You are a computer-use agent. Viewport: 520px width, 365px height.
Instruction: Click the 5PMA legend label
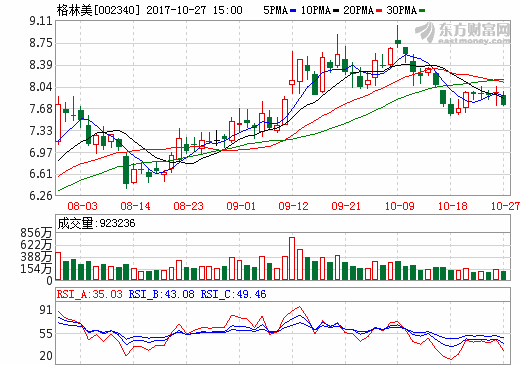(x=275, y=10)
